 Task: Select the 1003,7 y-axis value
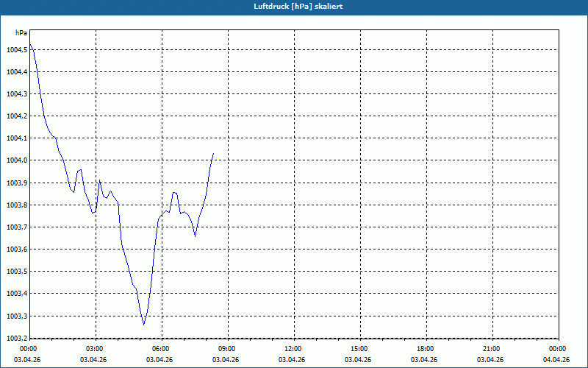click(16, 227)
